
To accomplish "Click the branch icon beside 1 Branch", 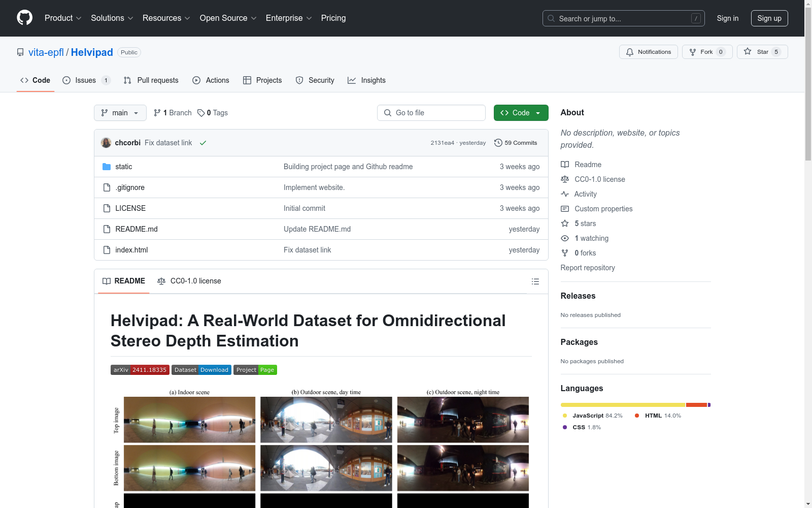I will click(x=157, y=113).
